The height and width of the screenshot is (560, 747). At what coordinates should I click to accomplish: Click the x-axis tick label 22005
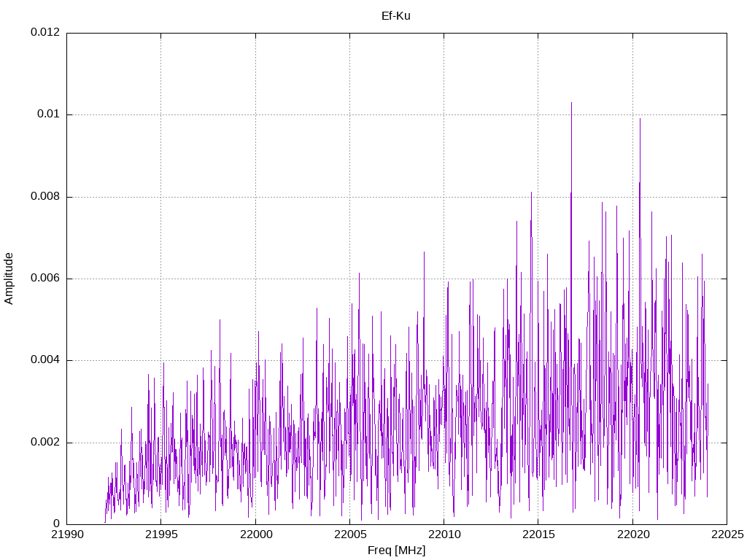click(x=349, y=534)
